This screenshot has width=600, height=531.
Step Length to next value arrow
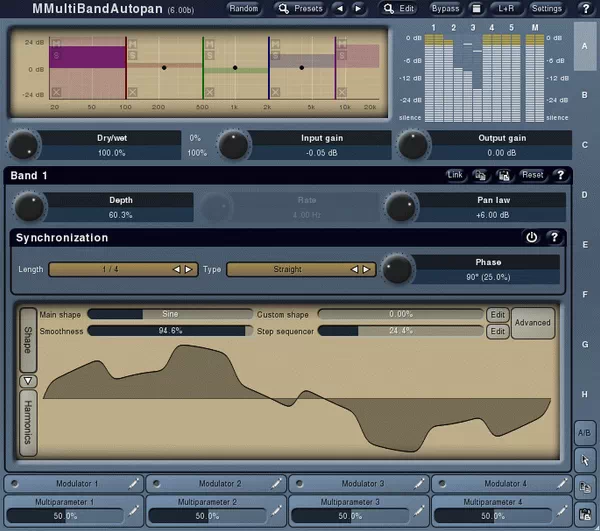(188, 269)
